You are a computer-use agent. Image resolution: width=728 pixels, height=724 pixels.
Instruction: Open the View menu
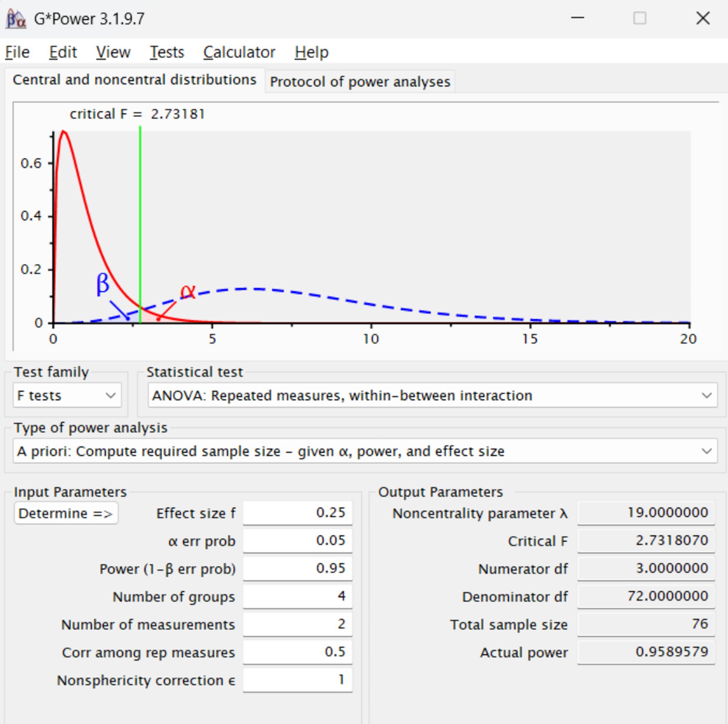[113, 53]
